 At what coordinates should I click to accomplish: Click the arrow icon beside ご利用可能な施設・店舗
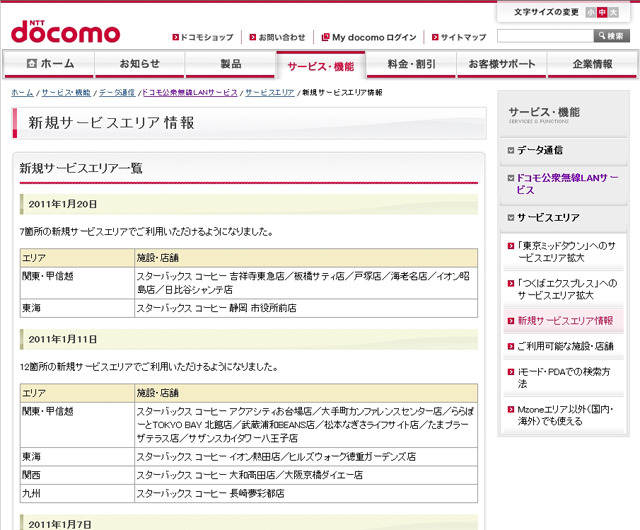[511, 346]
